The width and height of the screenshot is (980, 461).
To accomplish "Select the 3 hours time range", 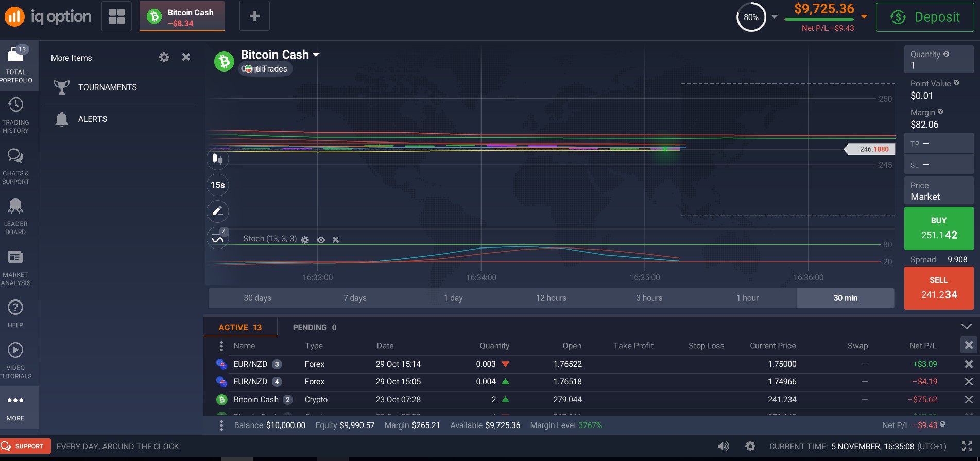I will tap(649, 298).
